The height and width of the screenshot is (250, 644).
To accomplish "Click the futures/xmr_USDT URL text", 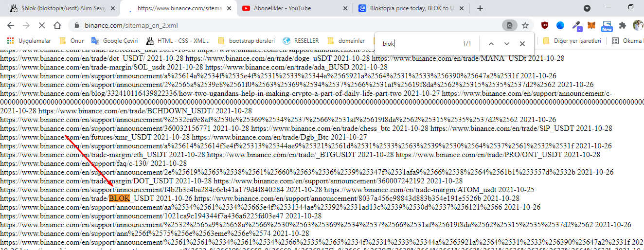I will [x=76, y=137].
